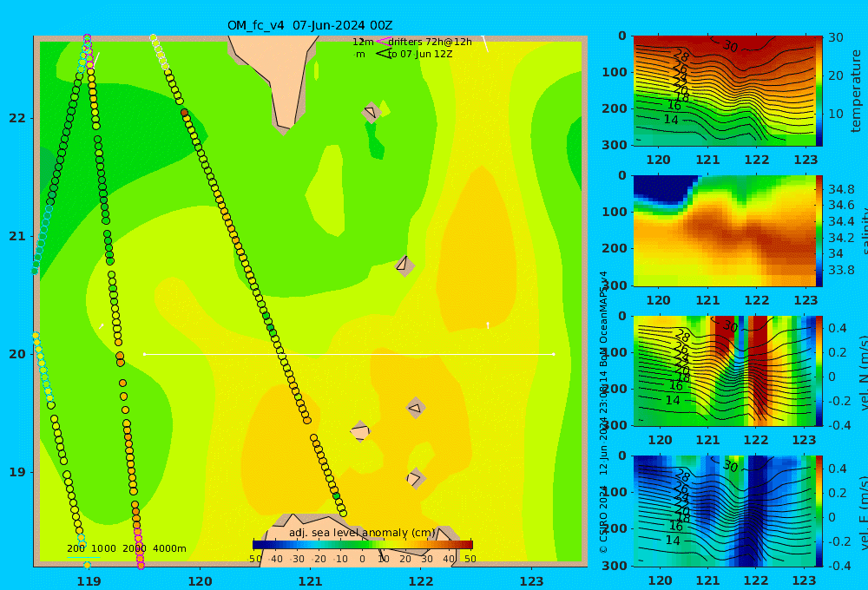
Task: Click longitude label 119 below the map
Action: click(x=89, y=581)
